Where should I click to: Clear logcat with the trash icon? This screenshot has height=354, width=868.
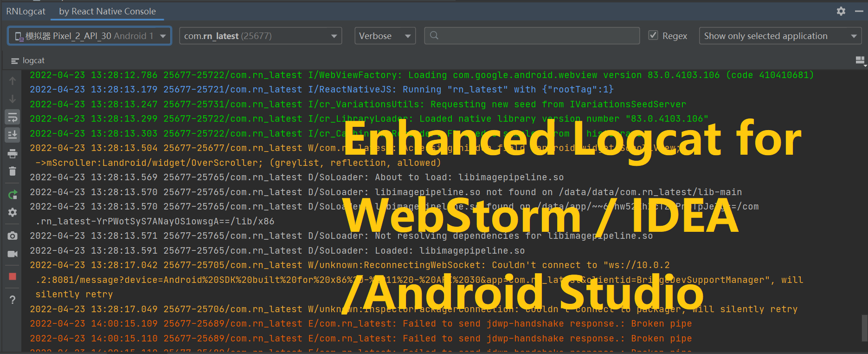click(x=13, y=171)
